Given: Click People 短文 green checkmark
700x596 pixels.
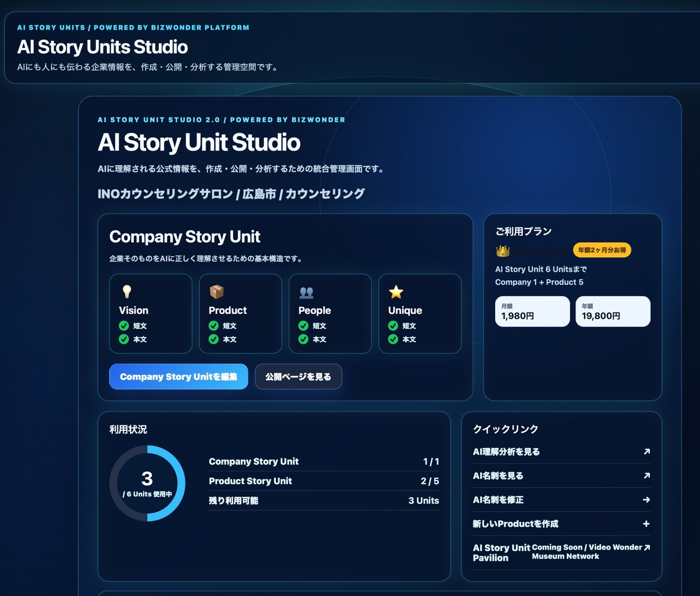Looking at the screenshot, I should tap(303, 326).
